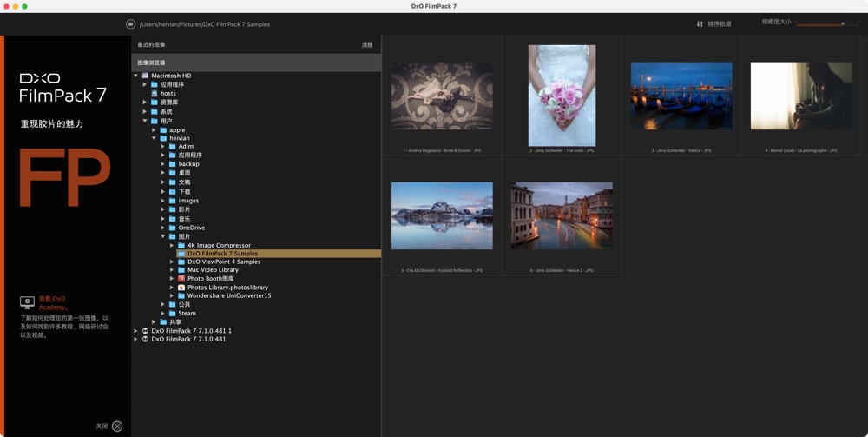Open the Bride & Groom thumbnail
Screen dimensions: 868x437
[x=442, y=96]
